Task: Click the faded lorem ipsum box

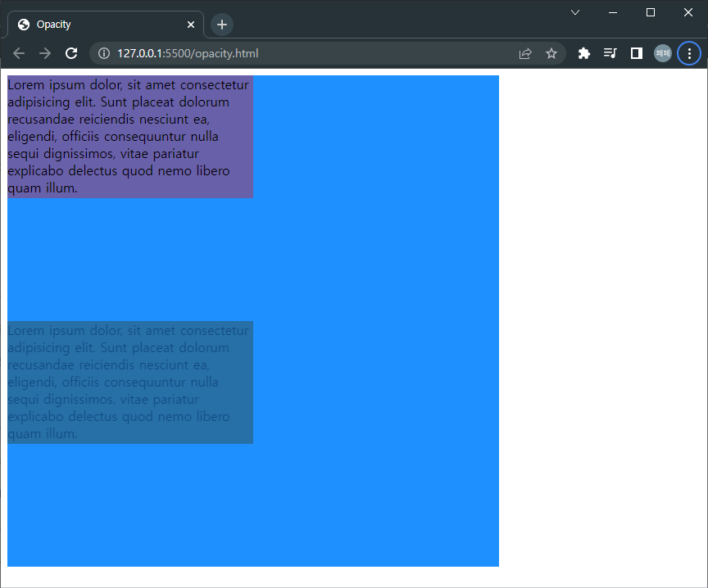Action: click(130, 382)
